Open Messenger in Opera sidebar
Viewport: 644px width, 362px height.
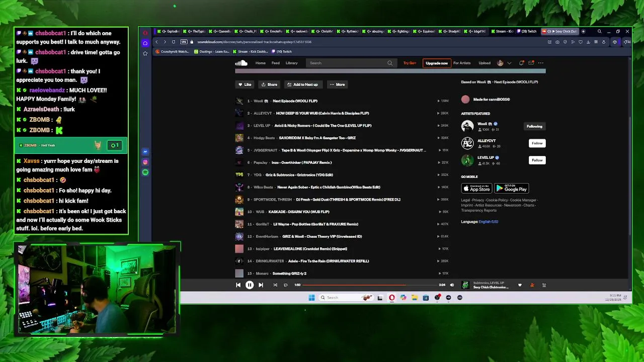[x=145, y=151]
